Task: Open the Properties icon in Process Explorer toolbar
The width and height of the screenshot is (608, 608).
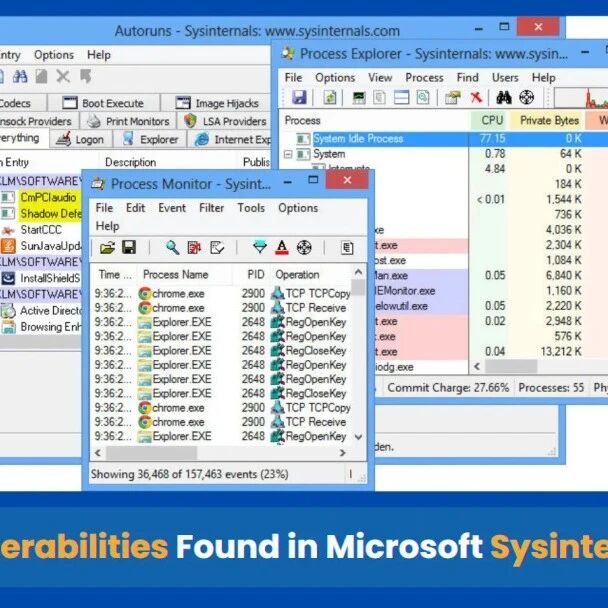Action: [x=452, y=97]
